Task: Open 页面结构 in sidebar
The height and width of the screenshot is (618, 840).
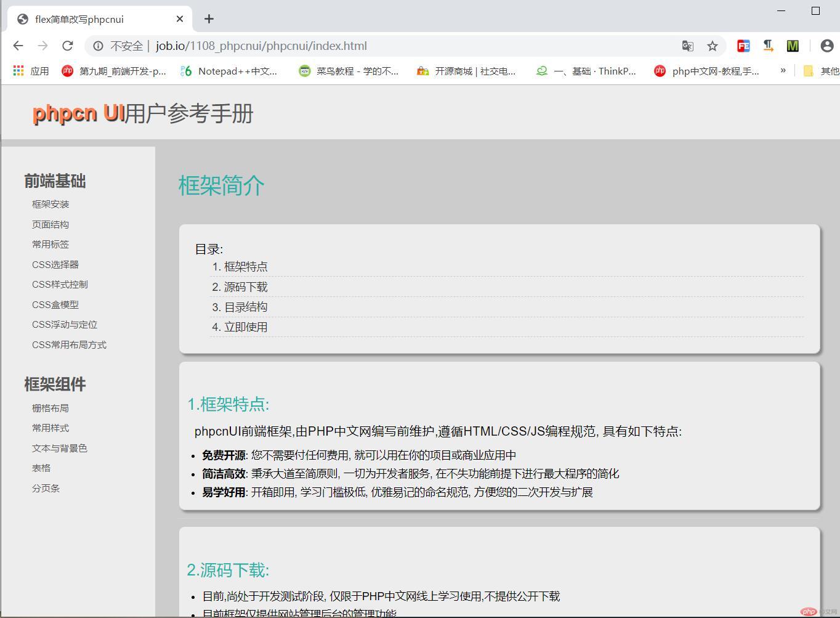Action: [50, 224]
